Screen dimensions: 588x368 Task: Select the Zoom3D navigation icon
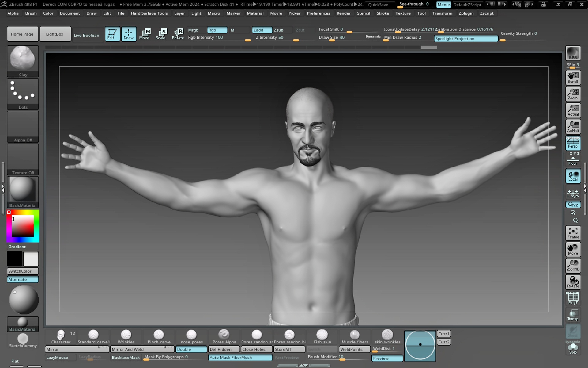573,266
